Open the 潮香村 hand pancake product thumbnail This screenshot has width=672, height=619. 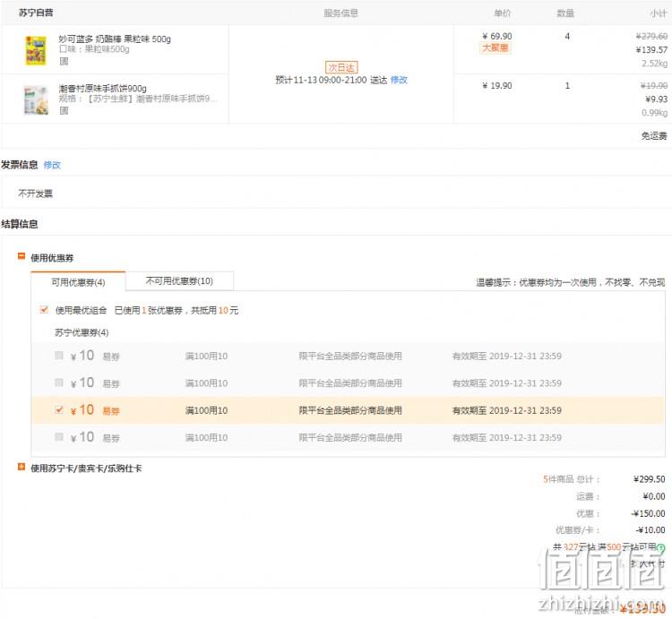point(36,99)
